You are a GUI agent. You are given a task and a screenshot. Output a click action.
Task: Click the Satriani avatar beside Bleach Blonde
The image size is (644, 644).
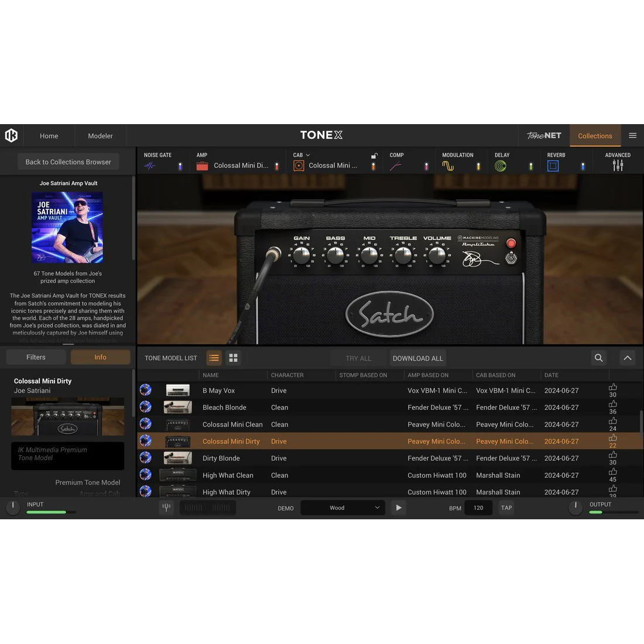coord(145,407)
